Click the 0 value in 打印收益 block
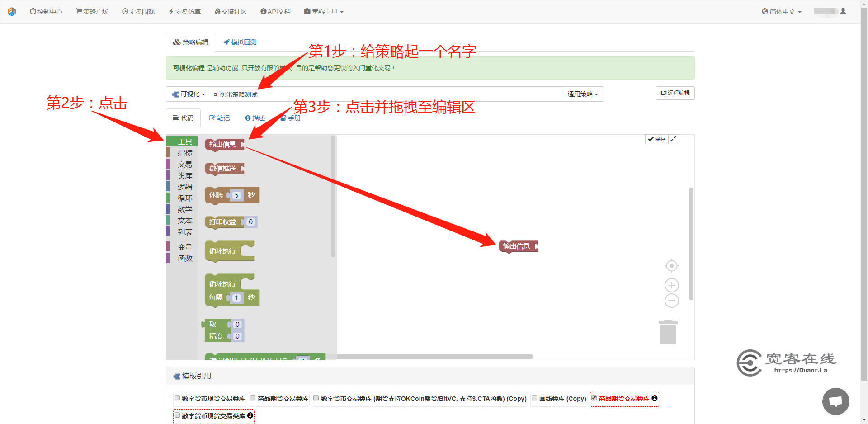The height and width of the screenshot is (424, 868). coord(251,222)
